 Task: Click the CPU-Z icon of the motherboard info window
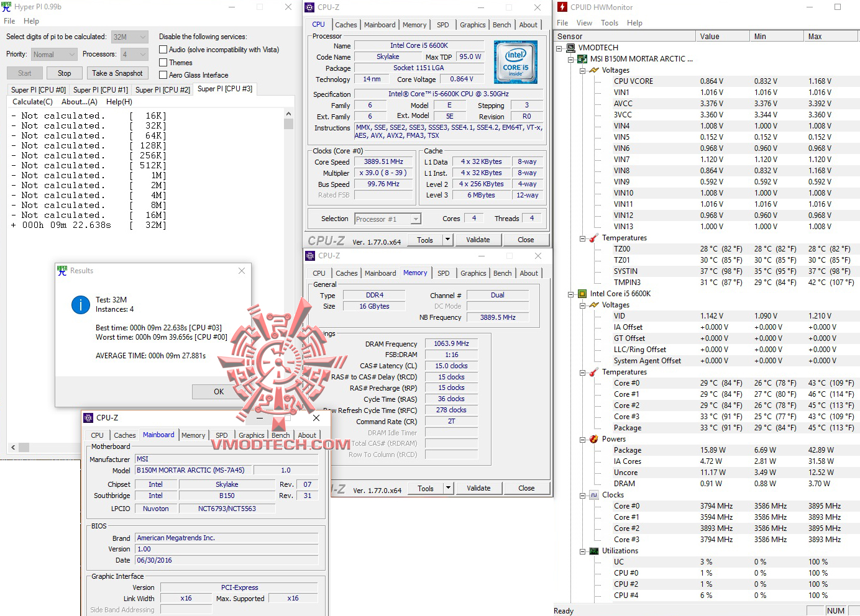[x=88, y=417]
